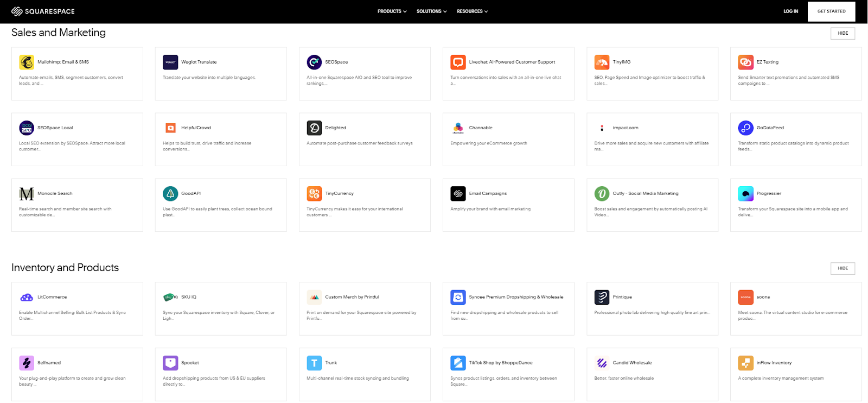Click the SEOSpace app icon
868x403 pixels.
coord(314,62)
